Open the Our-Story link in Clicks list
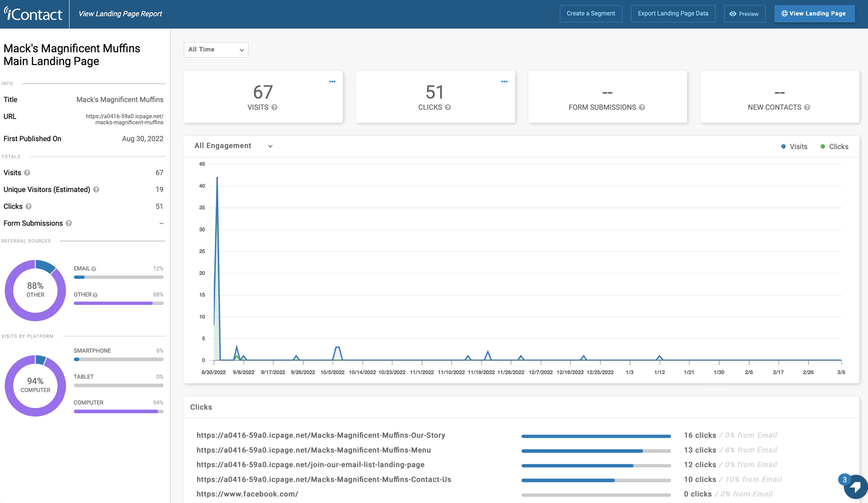The height and width of the screenshot is (503, 868). point(321,435)
